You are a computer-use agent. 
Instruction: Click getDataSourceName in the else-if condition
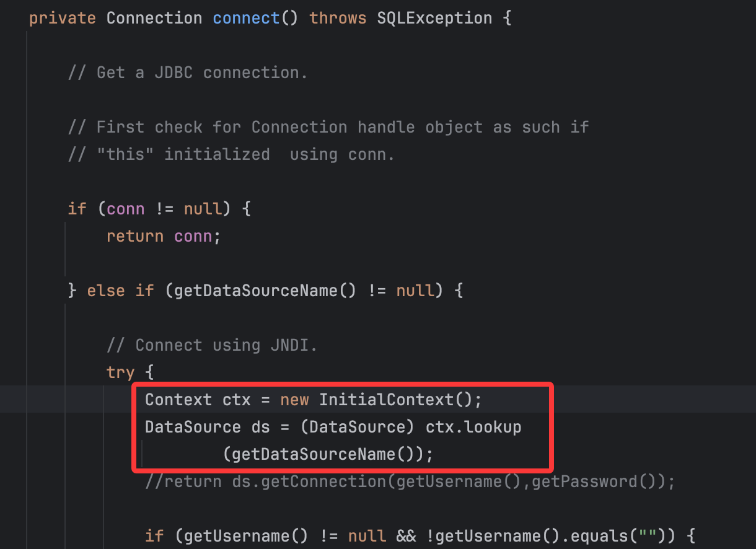255,291
